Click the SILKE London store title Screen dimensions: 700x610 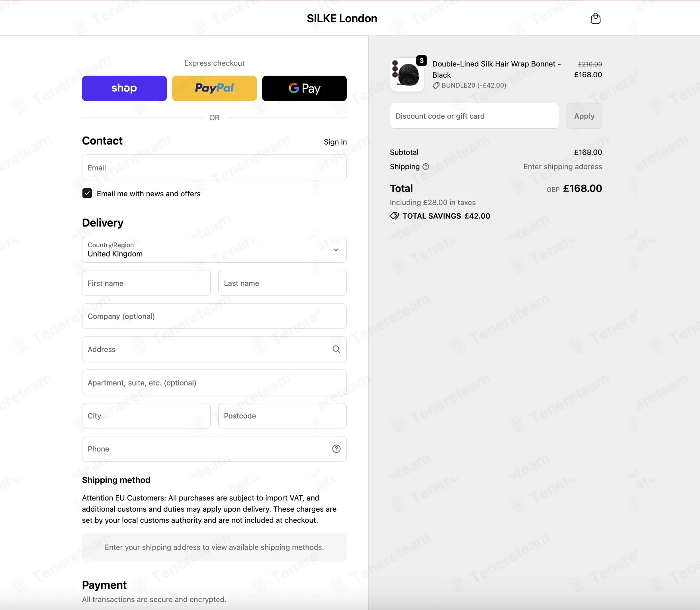342,18
